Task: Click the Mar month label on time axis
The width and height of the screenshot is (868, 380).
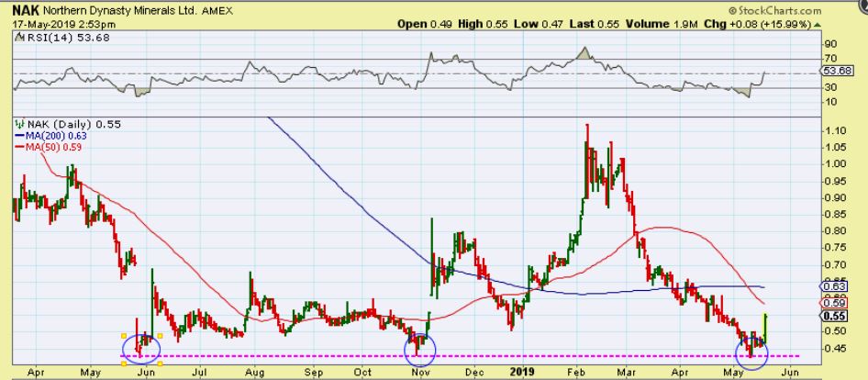Action: (626, 373)
